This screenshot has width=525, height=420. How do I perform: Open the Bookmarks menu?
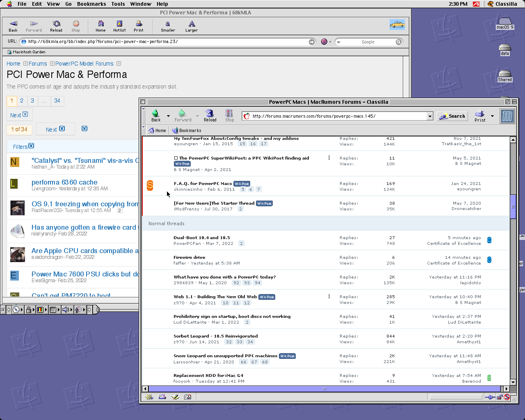pyautogui.click(x=91, y=4)
